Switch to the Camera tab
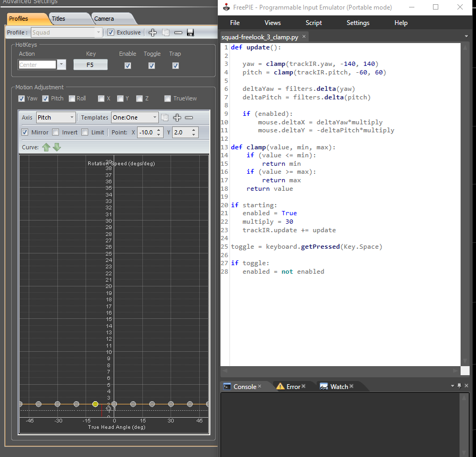476x457 pixels. click(104, 19)
